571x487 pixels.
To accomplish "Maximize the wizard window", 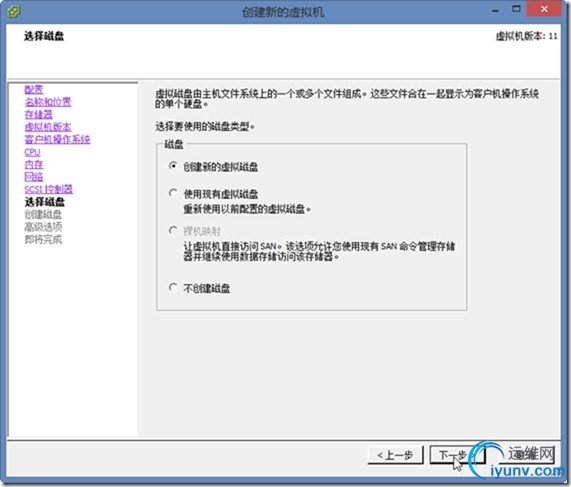I will pos(516,9).
